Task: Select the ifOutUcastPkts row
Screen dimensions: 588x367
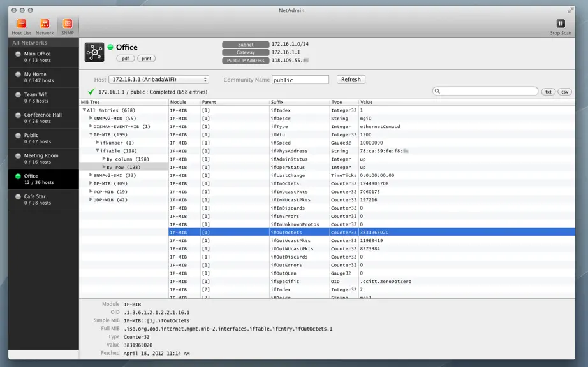Action: pyautogui.click(x=372, y=240)
